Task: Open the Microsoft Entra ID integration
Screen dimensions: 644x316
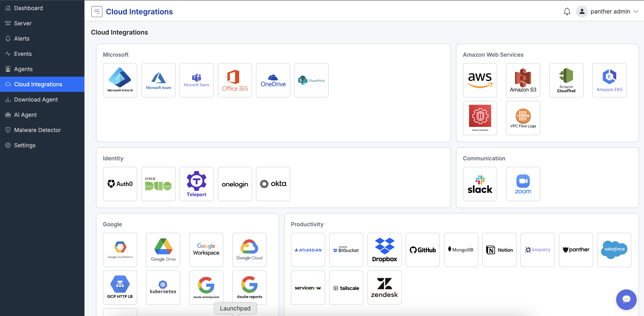Action: (x=120, y=80)
